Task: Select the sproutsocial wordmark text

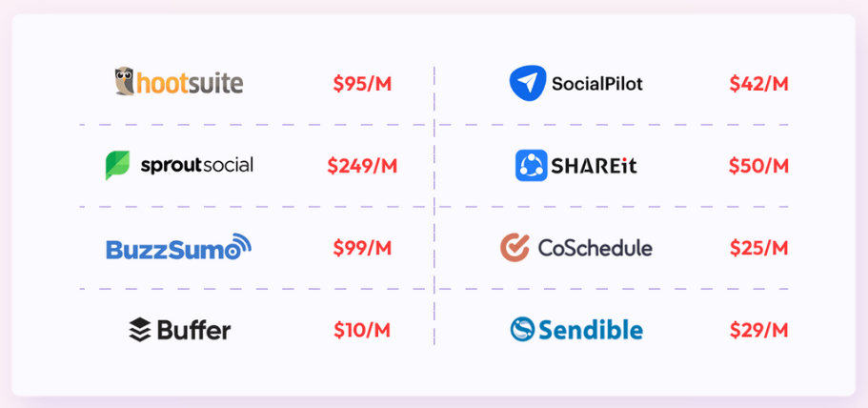Action: click(x=196, y=166)
